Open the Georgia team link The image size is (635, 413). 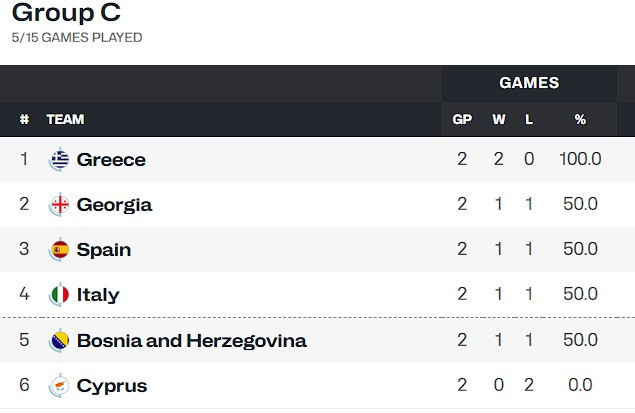click(114, 205)
